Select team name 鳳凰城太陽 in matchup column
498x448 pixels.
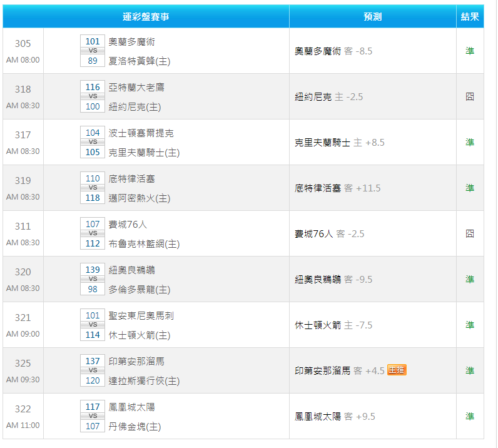pyautogui.click(x=132, y=408)
